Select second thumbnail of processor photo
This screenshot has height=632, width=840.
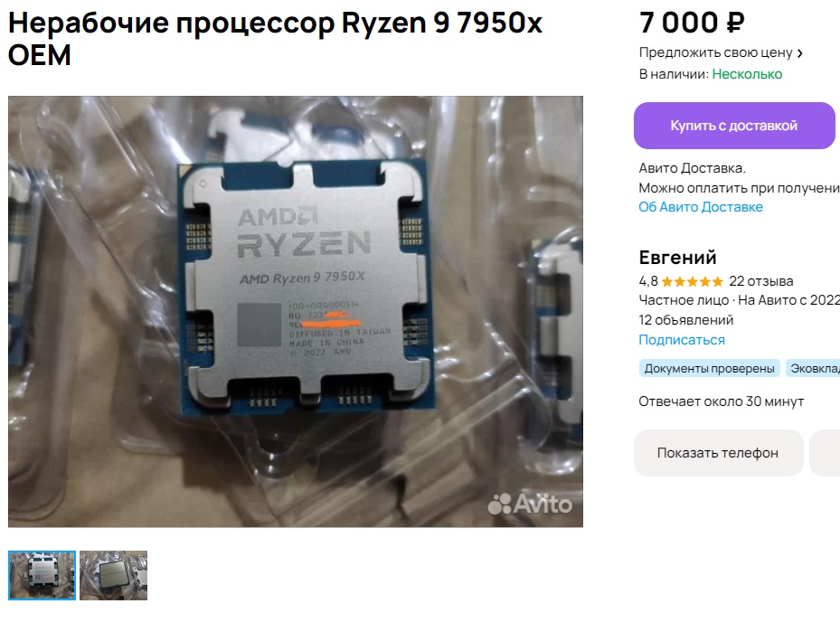114,575
